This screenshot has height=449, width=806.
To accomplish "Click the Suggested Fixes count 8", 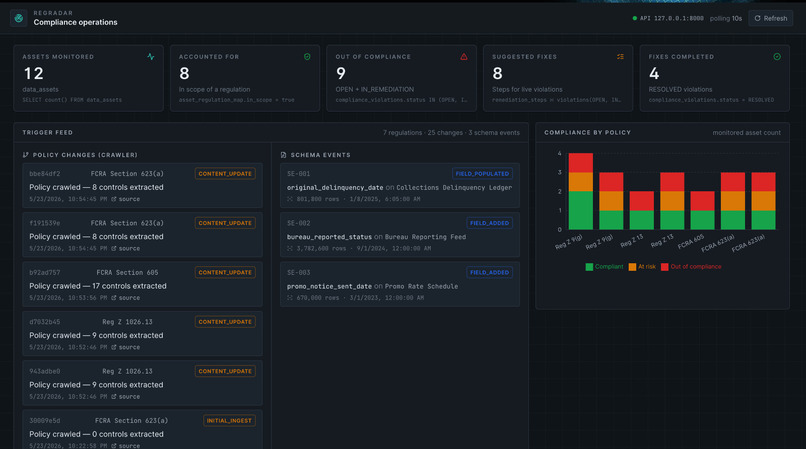I will 497,74.
